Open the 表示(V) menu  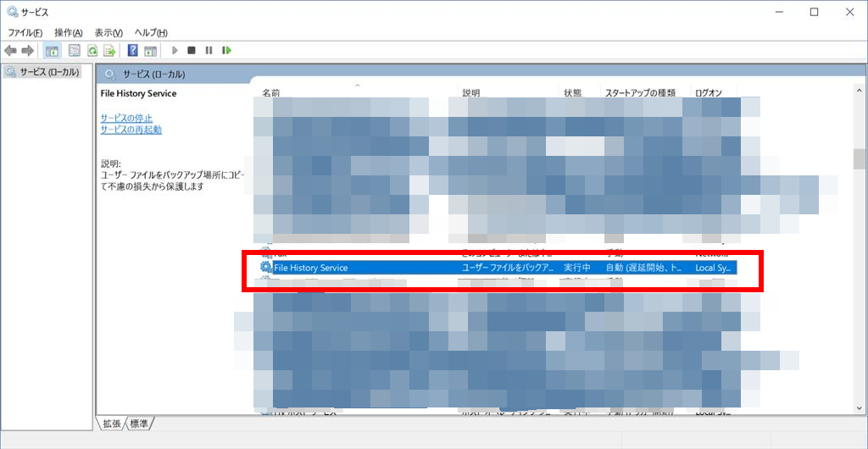pos(110,32)
